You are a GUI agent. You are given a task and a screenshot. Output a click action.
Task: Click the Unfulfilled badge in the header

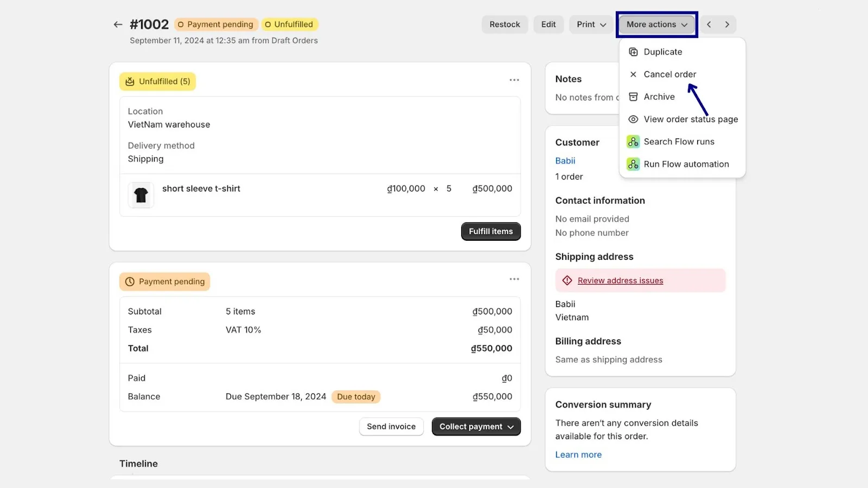click(290, 24)
